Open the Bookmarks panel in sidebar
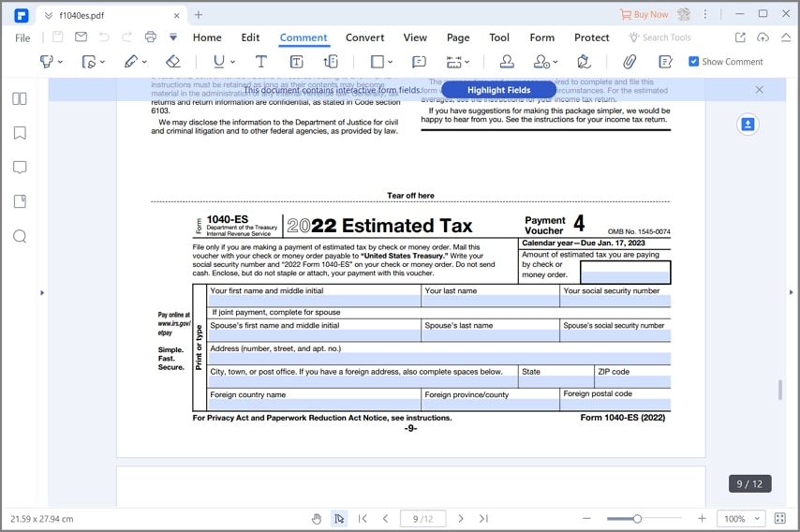 click(20, 133)
